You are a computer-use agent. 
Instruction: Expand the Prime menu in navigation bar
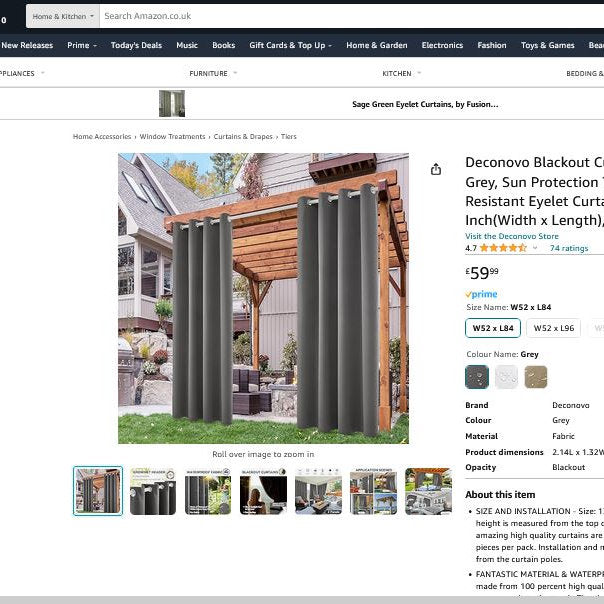[x=81, y=45]
